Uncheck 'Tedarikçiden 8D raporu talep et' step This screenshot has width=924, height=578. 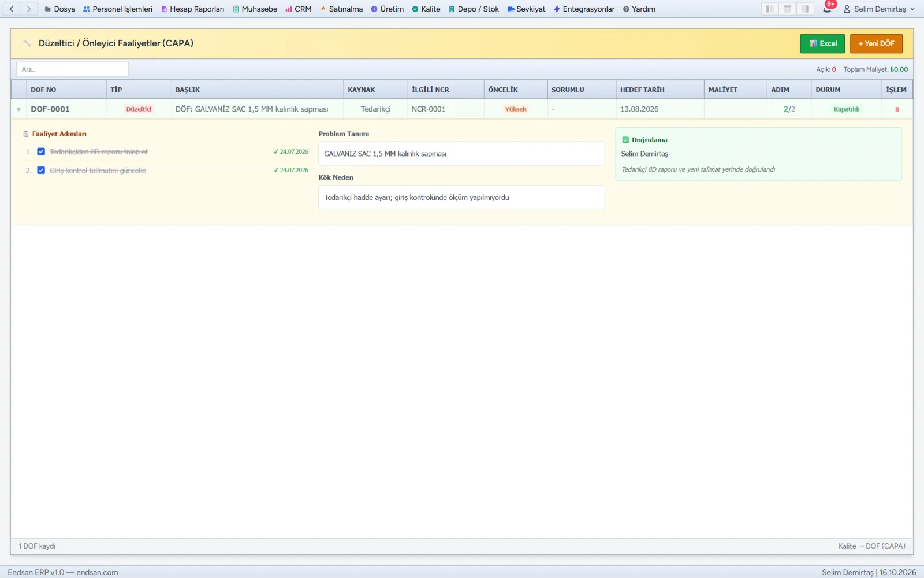point(41,151)
